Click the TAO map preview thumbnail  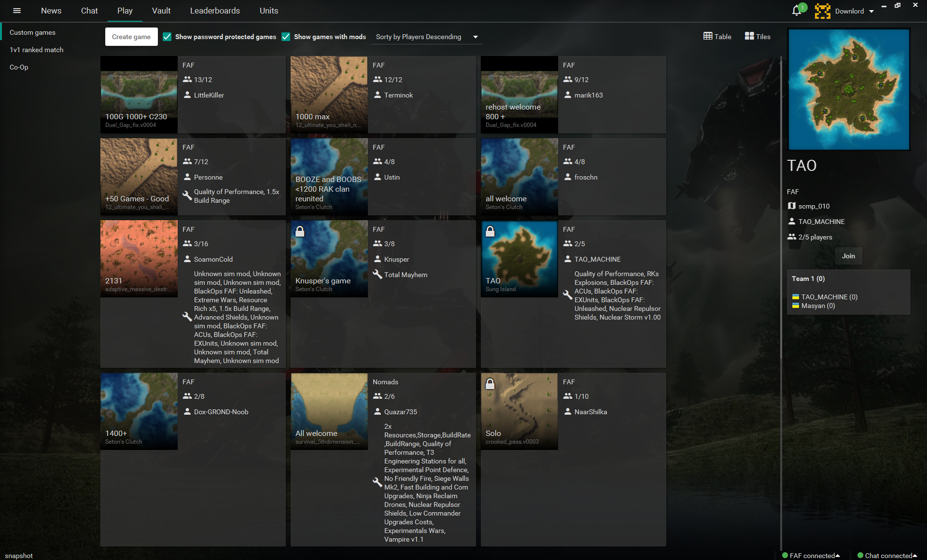click(x=848, y=89)
